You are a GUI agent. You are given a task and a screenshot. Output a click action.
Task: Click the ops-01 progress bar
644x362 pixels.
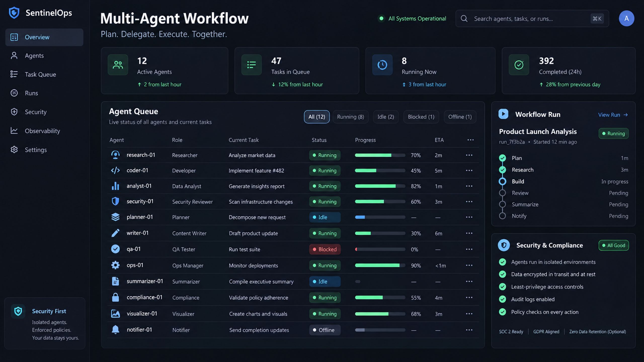point(380,265)
